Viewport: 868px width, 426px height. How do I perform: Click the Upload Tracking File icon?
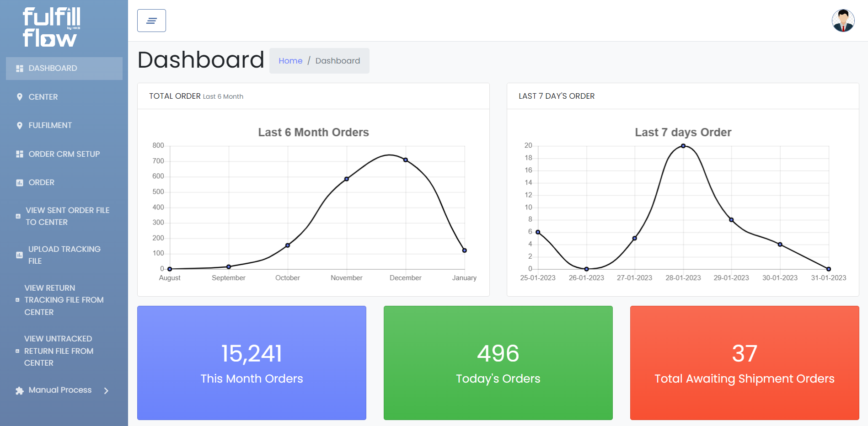(x=19, y=255)
